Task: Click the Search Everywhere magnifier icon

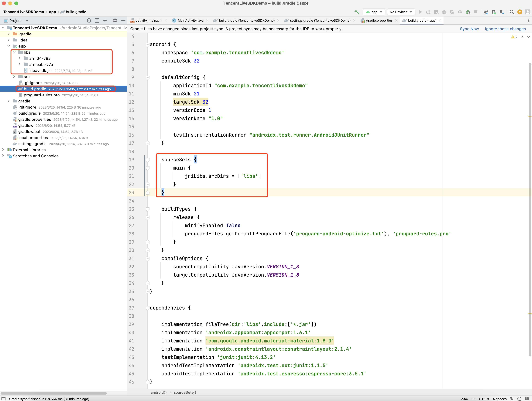Action: pos(512,12)
